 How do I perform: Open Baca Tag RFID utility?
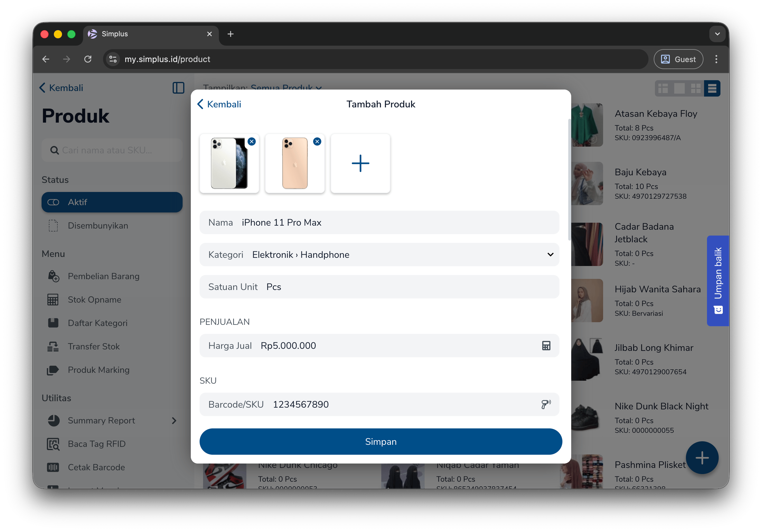coord(112,444)
